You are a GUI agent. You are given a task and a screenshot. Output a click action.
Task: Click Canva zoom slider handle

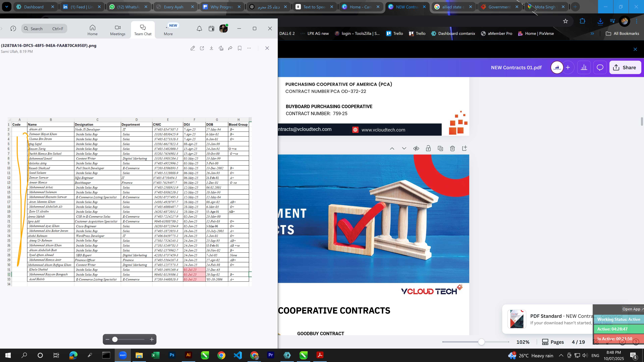481,342
